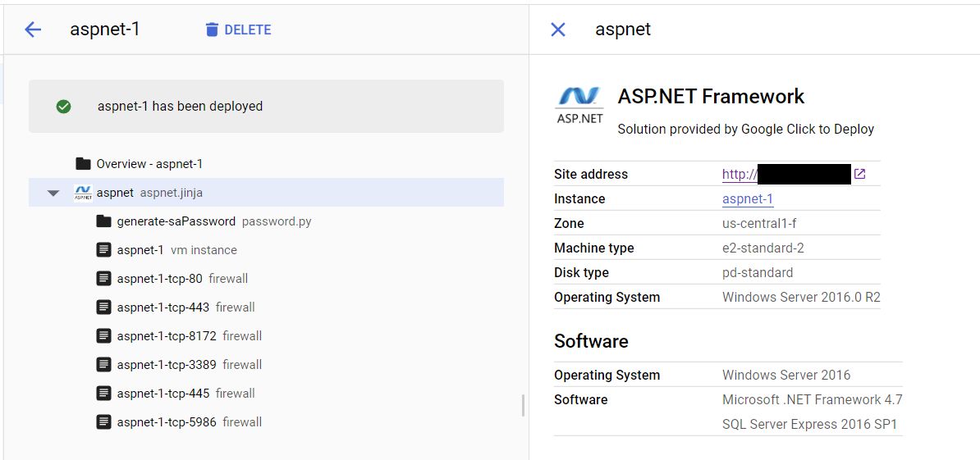Click the 'Zone' label
The width and height of the screenshot is (980, 460).
[570, 224]
